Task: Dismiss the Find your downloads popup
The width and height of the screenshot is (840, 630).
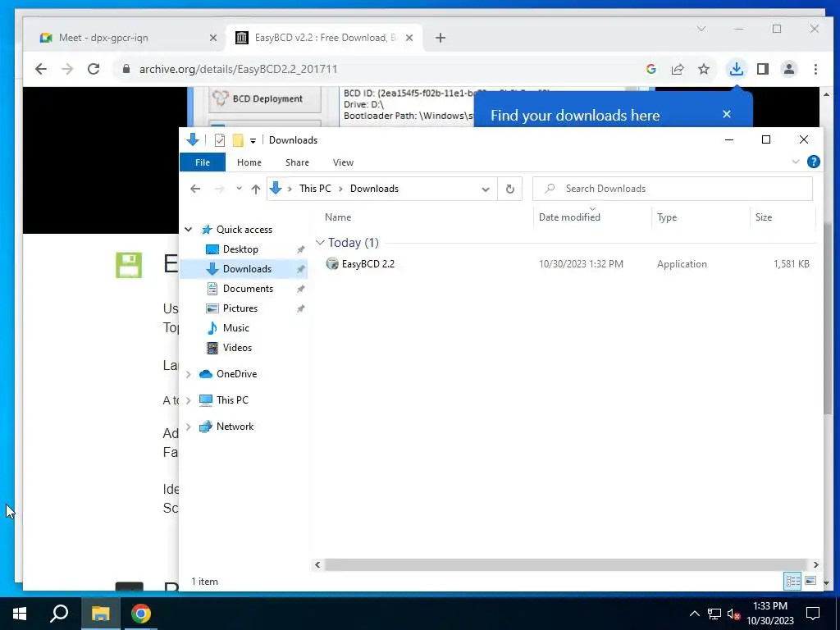Action: (727, 113)
